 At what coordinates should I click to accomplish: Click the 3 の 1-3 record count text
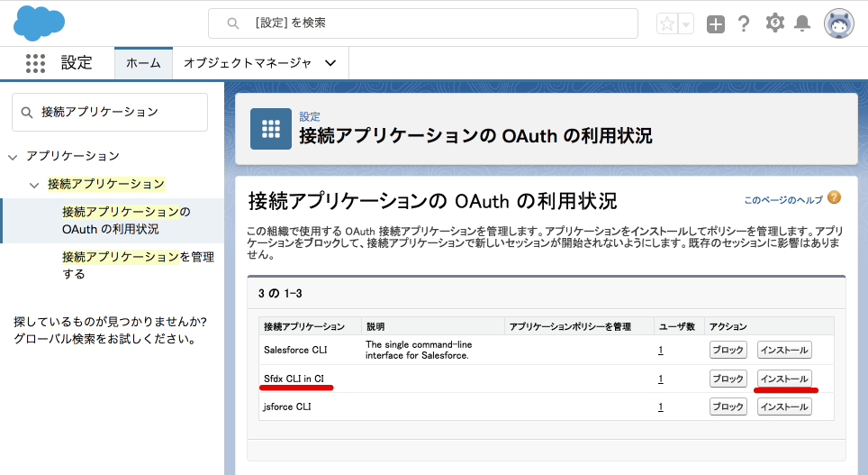(280, 293)
